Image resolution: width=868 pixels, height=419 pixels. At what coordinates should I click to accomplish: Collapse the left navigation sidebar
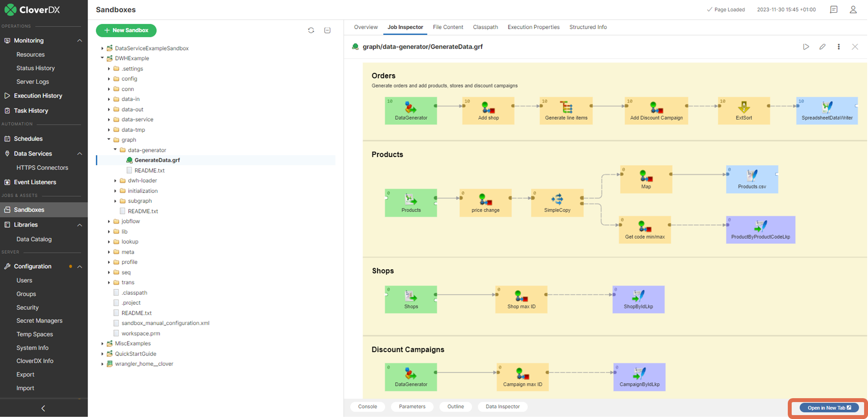[x=43, y=408]
